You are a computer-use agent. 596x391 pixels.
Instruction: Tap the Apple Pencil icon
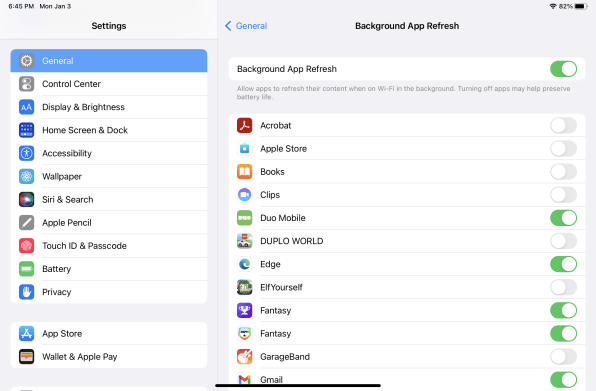pyautogui.click(x=27, y=223)
